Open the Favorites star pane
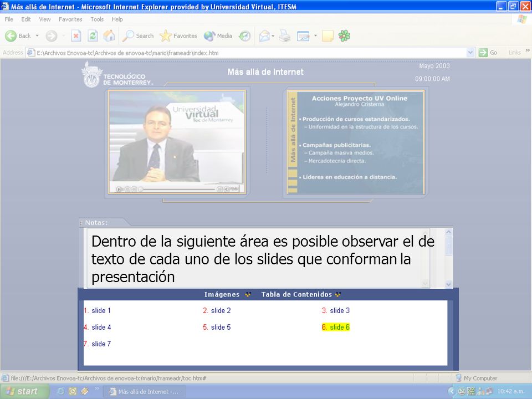This screenshot has height=399, width=532. click(x=178, y=35)
